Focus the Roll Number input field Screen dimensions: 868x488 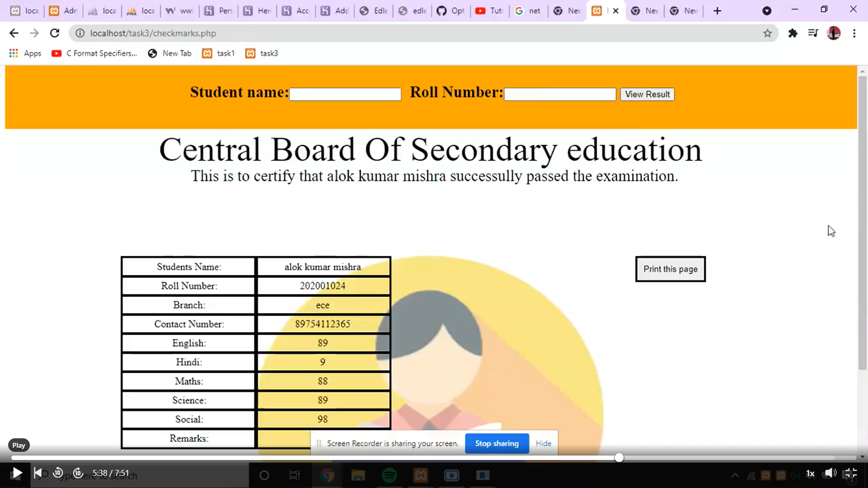point(560,94)
